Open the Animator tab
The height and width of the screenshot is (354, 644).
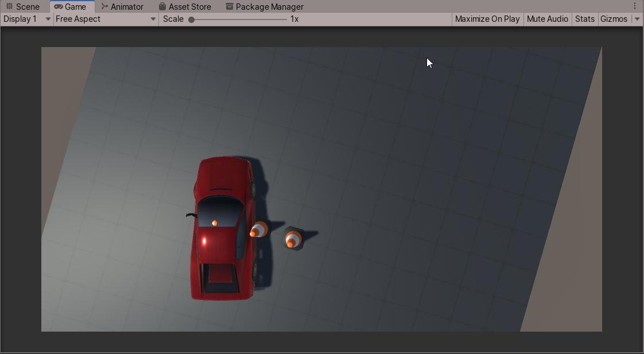[123, 6]
